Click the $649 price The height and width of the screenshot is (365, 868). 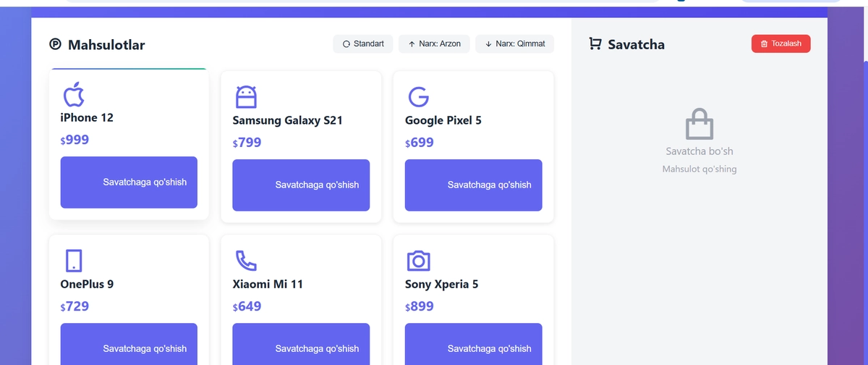pyautogui.click(x=247, y=306)
